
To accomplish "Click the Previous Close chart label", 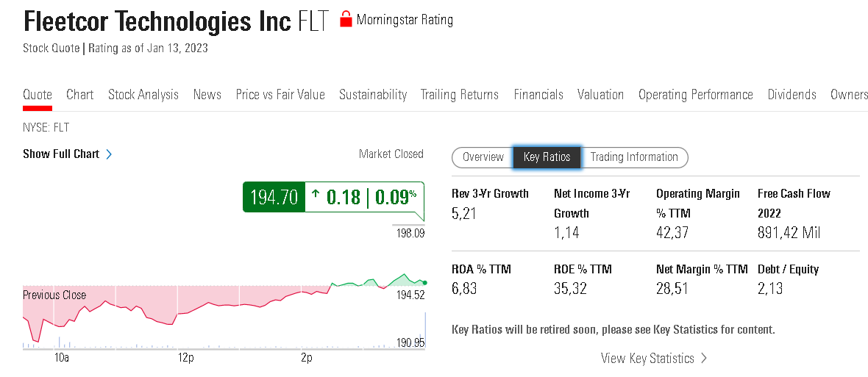I will point(54,295).
